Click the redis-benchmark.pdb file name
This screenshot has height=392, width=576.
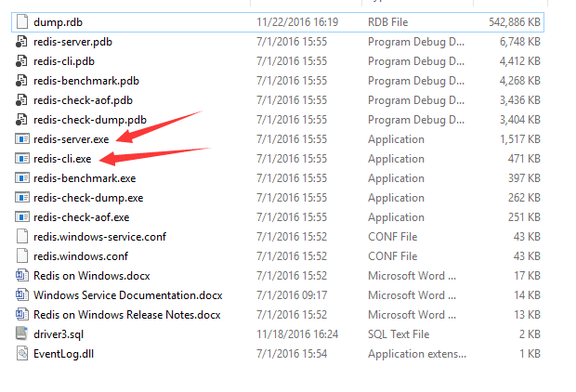85,80
